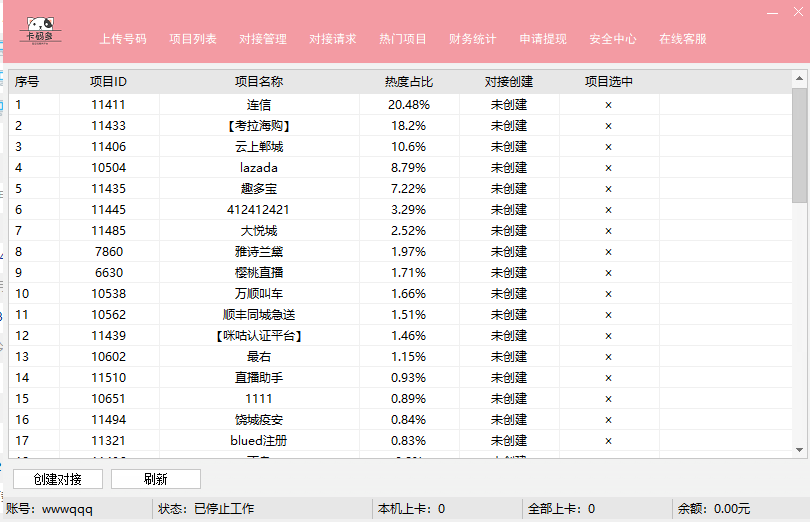Click project ID 6630

[x=109, y=273]
